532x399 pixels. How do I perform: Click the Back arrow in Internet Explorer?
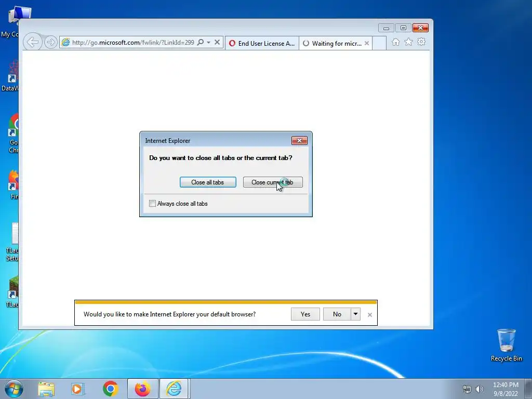[x=33, y=43]
